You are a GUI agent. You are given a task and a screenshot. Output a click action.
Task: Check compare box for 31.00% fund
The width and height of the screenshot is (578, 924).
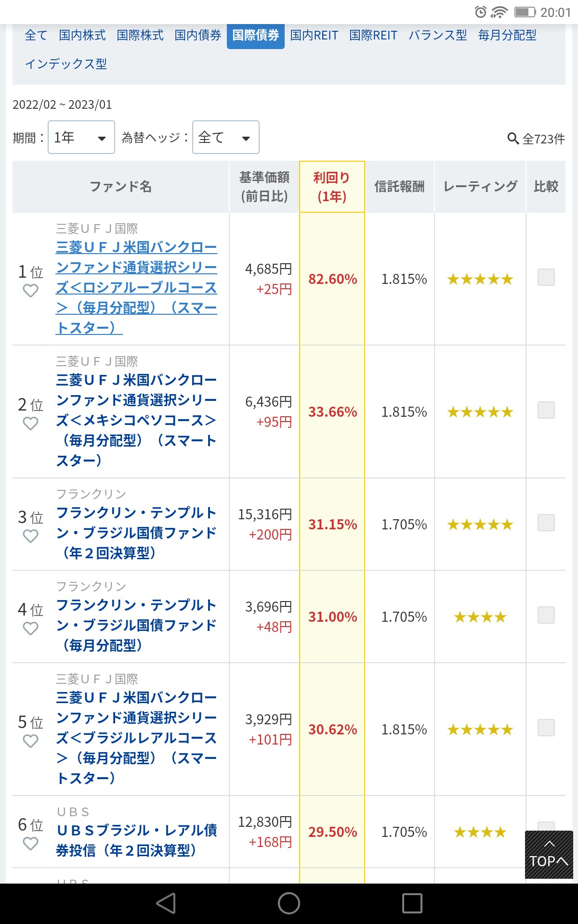pos(546,615)
